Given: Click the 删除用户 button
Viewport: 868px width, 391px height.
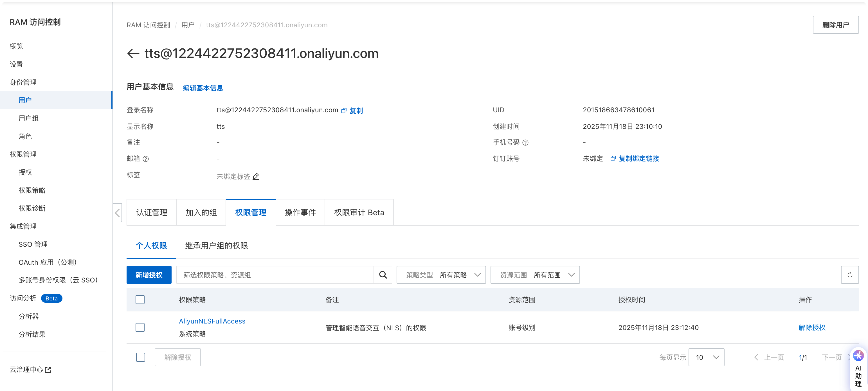Looking at the screenshot, I should (x=836, y=24).
